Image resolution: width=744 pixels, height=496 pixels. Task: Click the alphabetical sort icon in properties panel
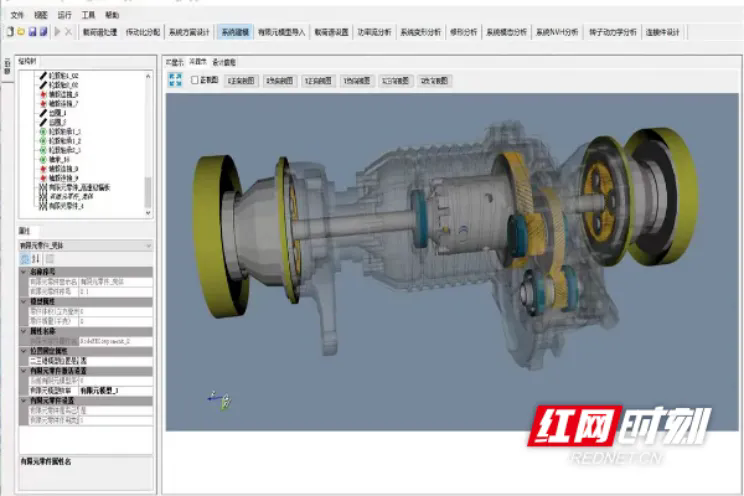click(36, 258)
